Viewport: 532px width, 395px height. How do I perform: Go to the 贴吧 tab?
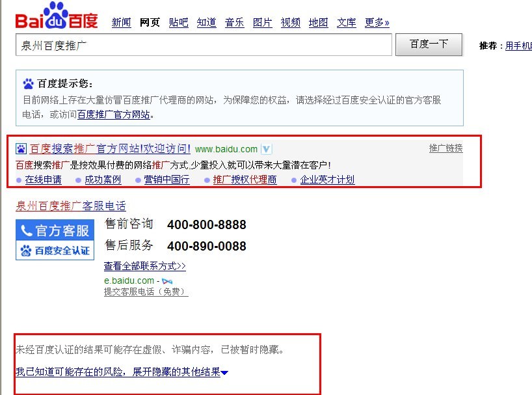point(178,23)
